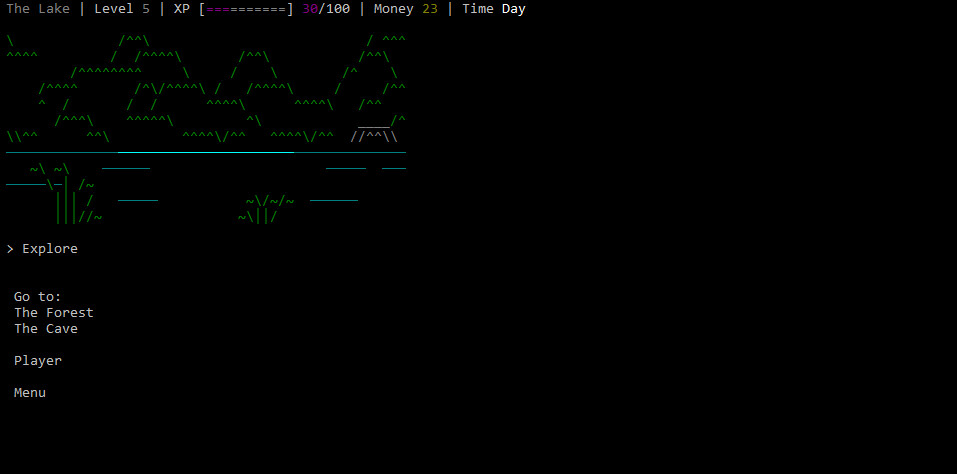This screenshot has width=957, height=474.
Task: Click the yellow 23 money amount
Action: tap(430, 9)
